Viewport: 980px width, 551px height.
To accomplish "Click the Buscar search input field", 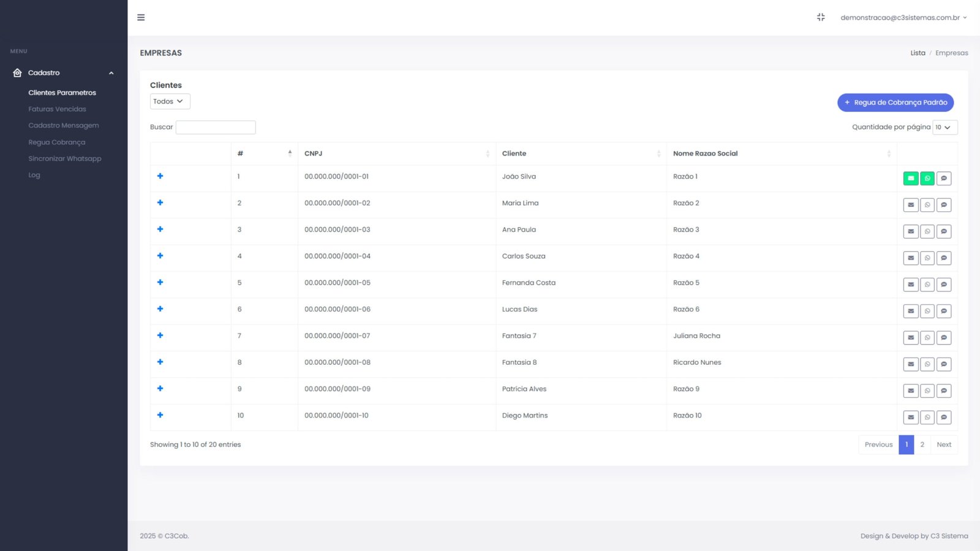I will click(x=216, y=127).
